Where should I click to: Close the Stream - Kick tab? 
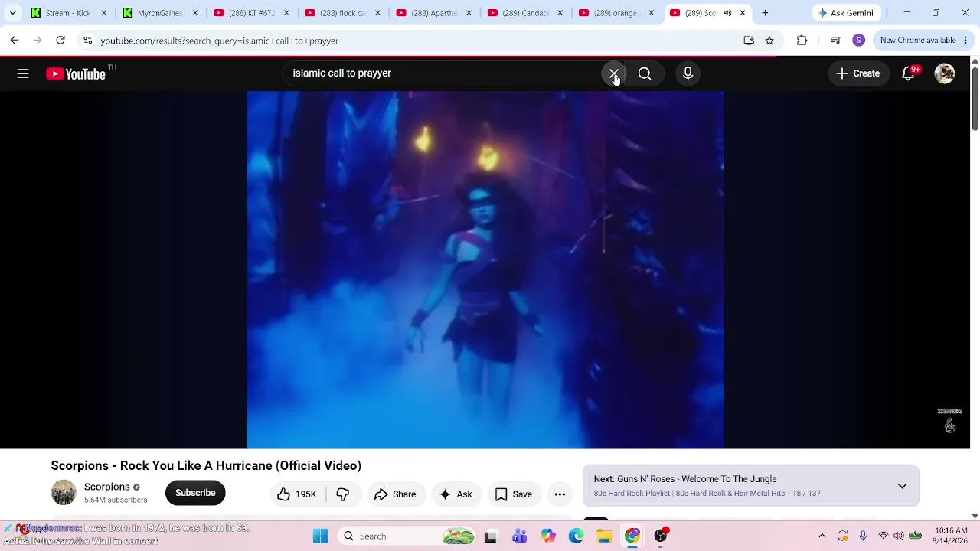click(103, 13)
